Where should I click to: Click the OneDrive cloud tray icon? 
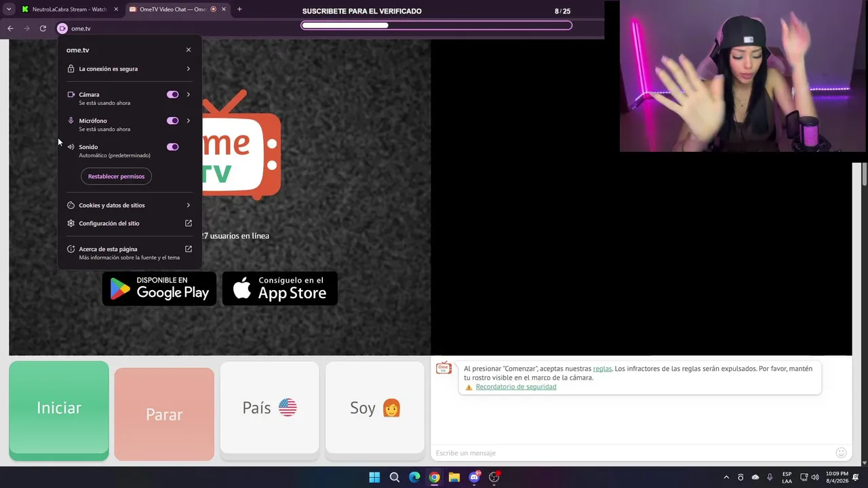coord(755,477)
